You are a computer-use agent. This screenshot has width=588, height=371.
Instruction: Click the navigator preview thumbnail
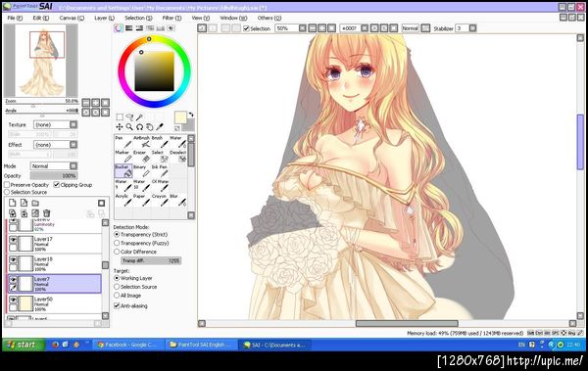(41, 61)
